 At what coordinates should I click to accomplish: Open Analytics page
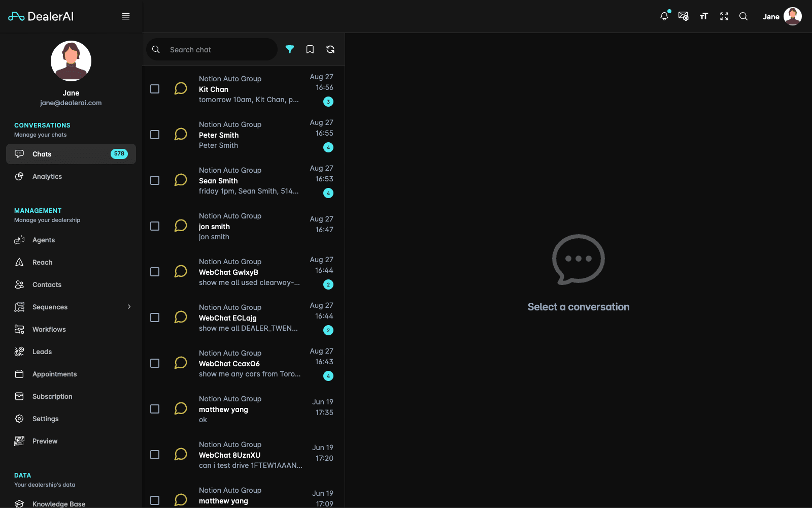pyautogui.click(x=71, y=176)
